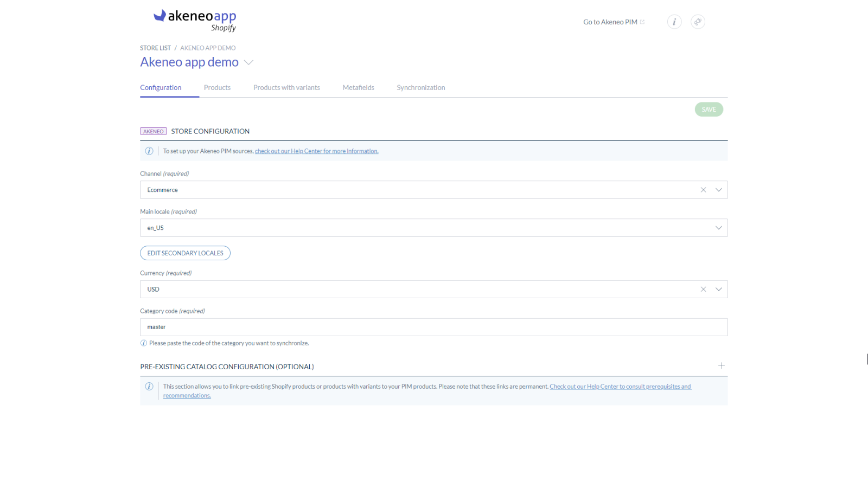Open the Main locale dropdown arrow
This screenshot has height=488, width=868.
[719, 228]
